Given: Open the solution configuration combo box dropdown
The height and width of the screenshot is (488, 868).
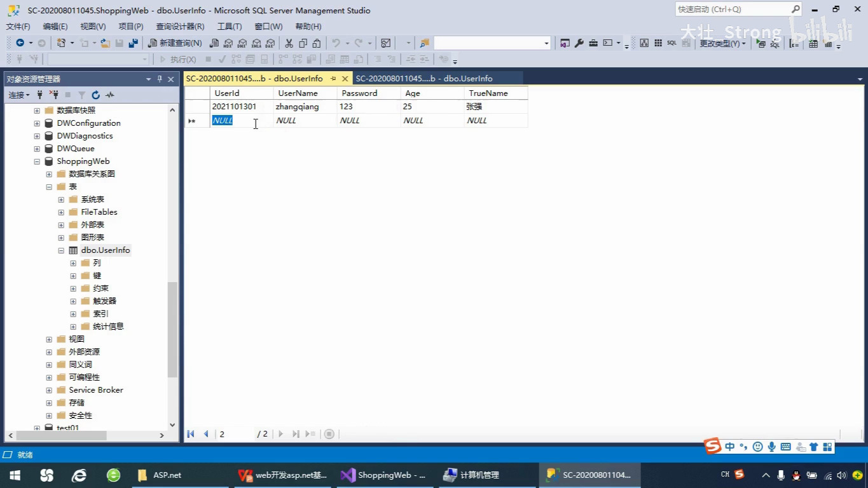Looking at the screenshot, I should [546, 43].
